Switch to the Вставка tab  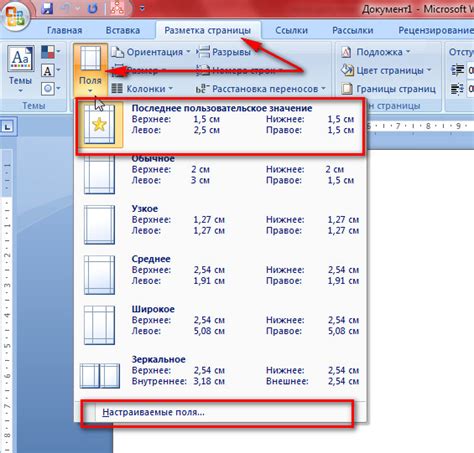click(x=123, y=30)
